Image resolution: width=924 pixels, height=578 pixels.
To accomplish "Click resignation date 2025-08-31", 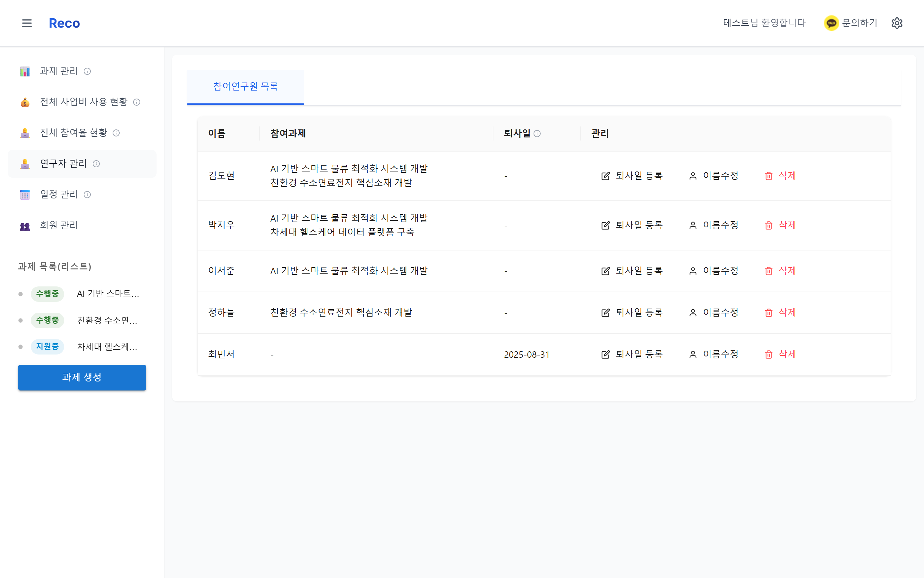I will 526,355.
